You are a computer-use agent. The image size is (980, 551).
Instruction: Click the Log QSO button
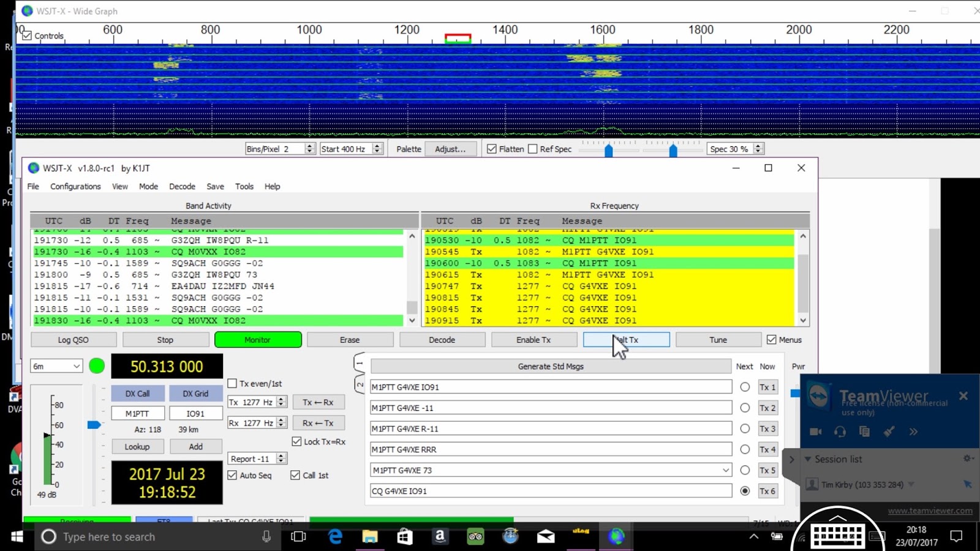(x=73, y=340)
